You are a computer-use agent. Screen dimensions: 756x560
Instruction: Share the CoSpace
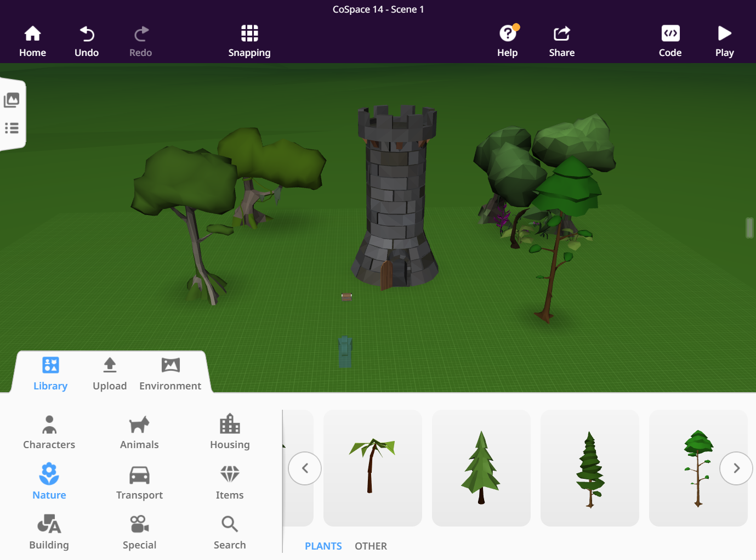click(562, 41)
